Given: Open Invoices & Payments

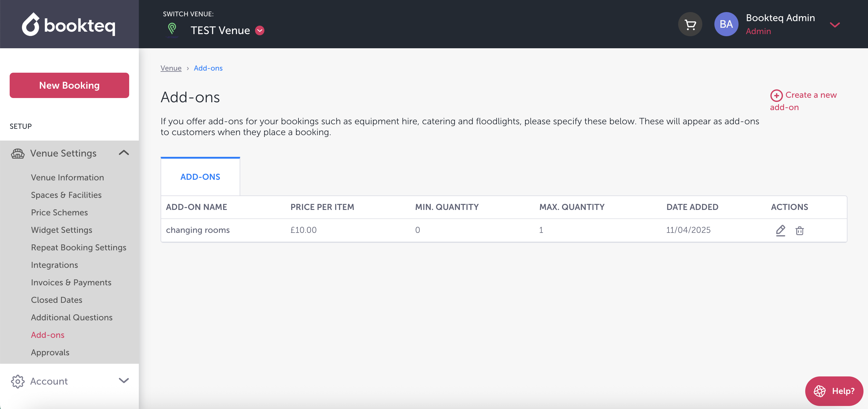Looking at the screenshot, I should click(71, 282).
